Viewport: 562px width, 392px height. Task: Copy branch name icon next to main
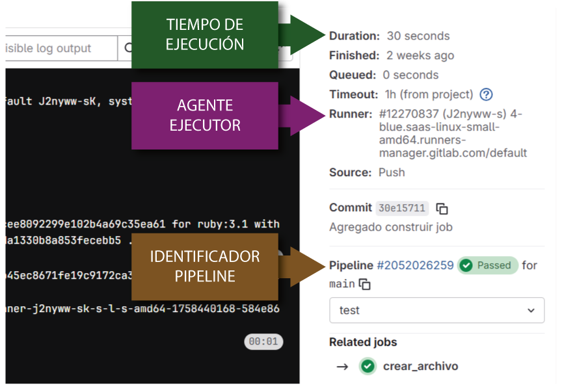pyautogui.click(x=366, y=284)
